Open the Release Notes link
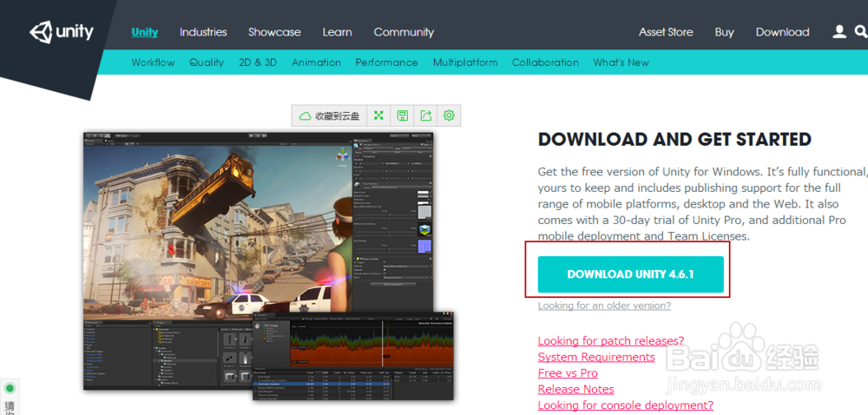Viewport: 868px width, 415px height. pos(575,389)
